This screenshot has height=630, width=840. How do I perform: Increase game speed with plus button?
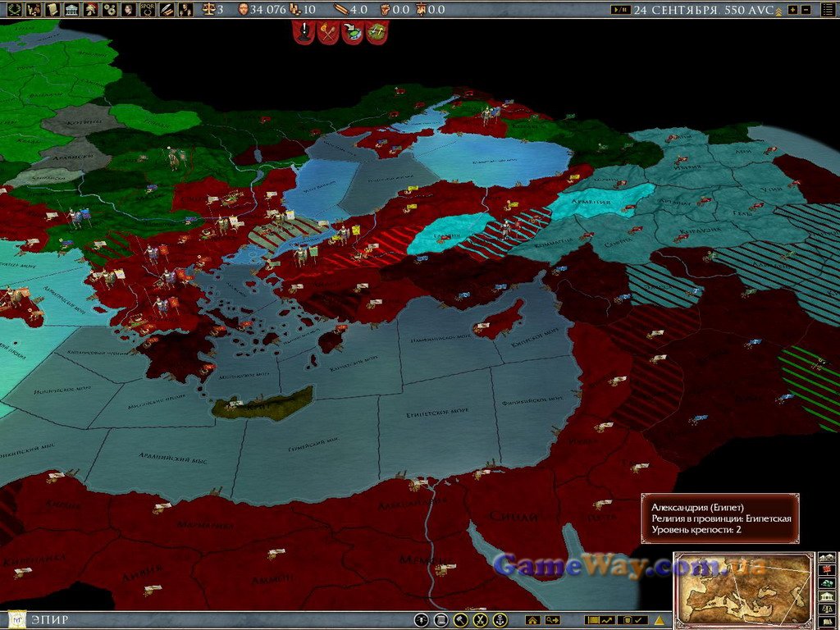[x=792, y=10]
